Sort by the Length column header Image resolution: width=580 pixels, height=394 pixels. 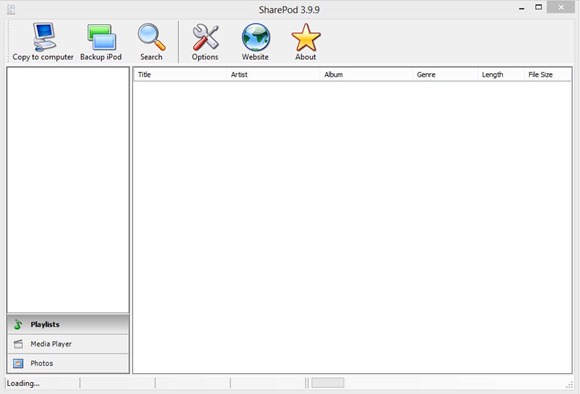coord(501,74)
